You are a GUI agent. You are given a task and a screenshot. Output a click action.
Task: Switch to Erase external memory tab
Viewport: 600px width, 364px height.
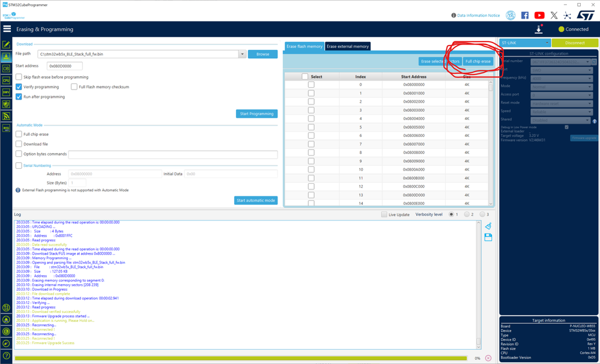(x=348, y=46)
